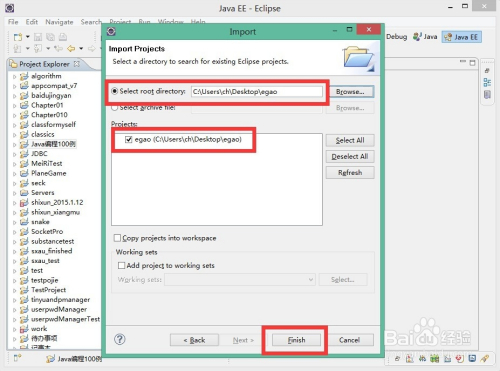Select the Chapter01 project
500x371 pixels.
(47, 105)
